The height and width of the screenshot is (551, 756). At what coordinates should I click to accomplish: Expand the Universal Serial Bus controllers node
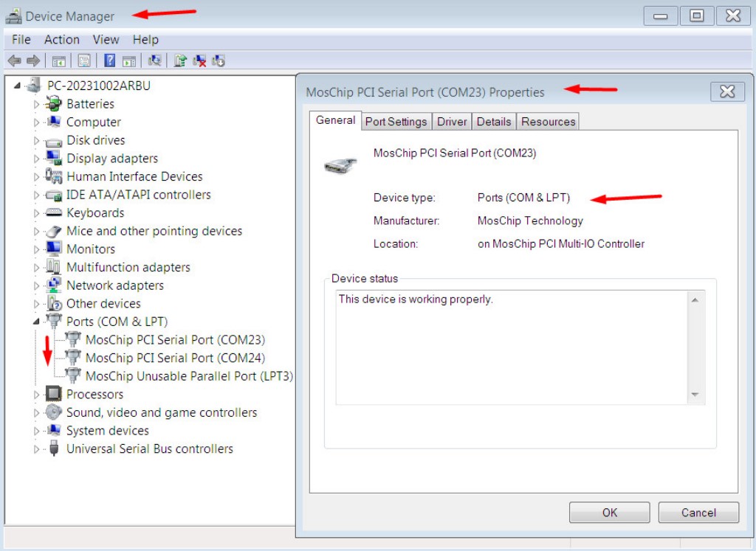[x=36, y=449]
